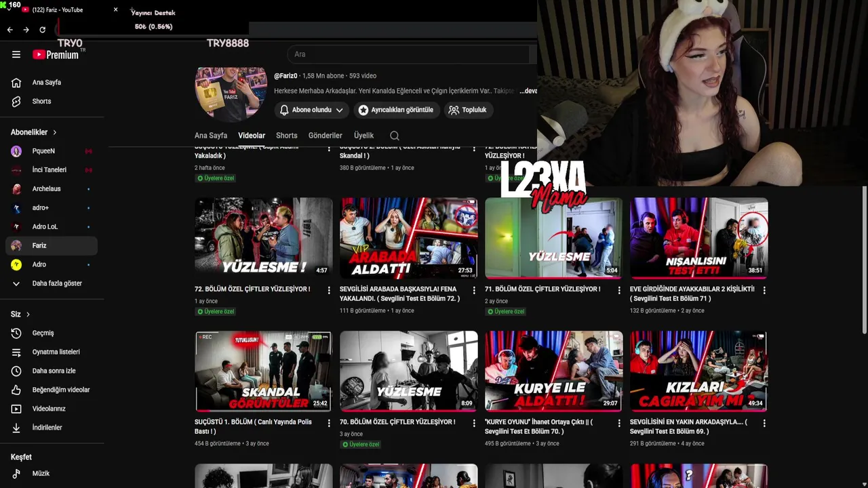The height and width of the screenshot is (488, 868).
Task: Open Shorts from the left sidebar
Action: point(52,102)
